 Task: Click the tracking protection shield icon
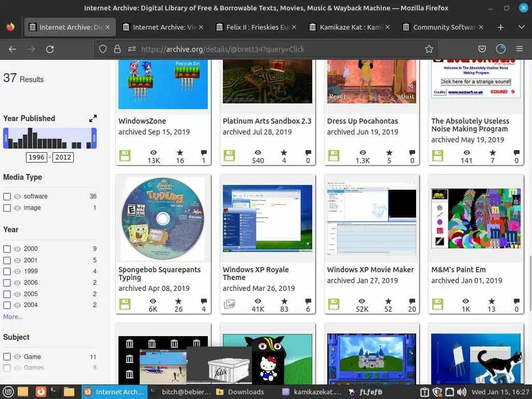pos(103,49)
